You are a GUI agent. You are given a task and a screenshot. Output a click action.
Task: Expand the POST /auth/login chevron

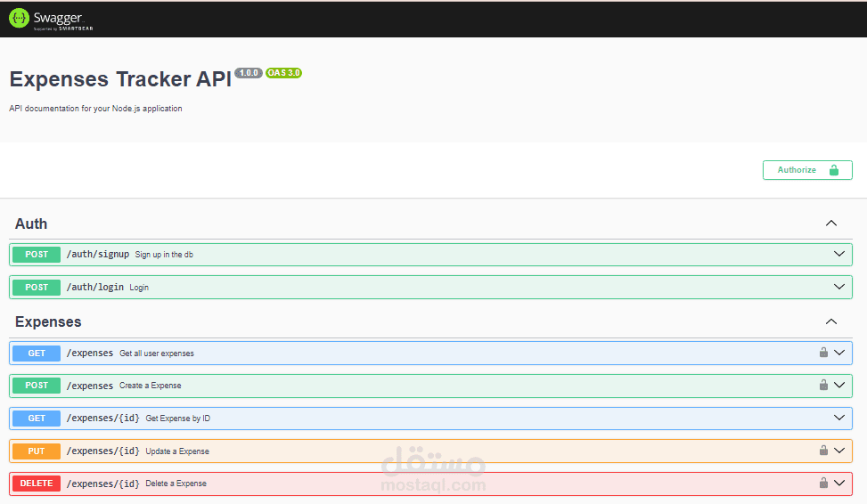pyautogui.click(x=838, y=286)
